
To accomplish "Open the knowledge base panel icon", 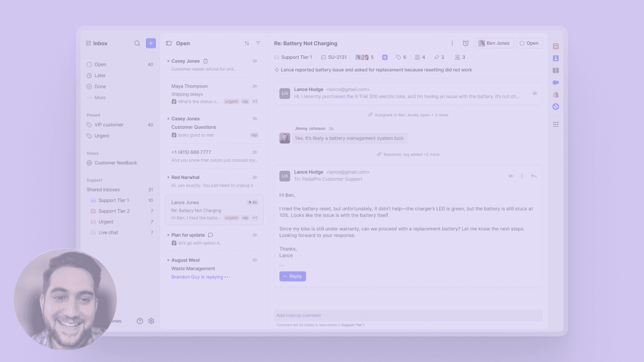I will (555, 70).
